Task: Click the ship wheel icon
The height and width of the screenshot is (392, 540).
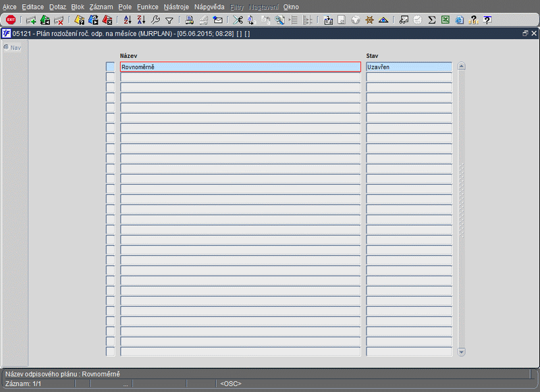Action: (x=369, y=20)
